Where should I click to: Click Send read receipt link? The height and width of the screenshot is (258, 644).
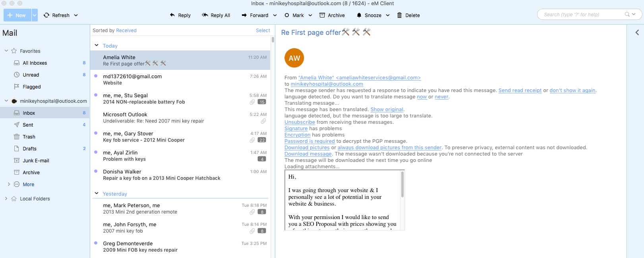[x=520, y=90]
